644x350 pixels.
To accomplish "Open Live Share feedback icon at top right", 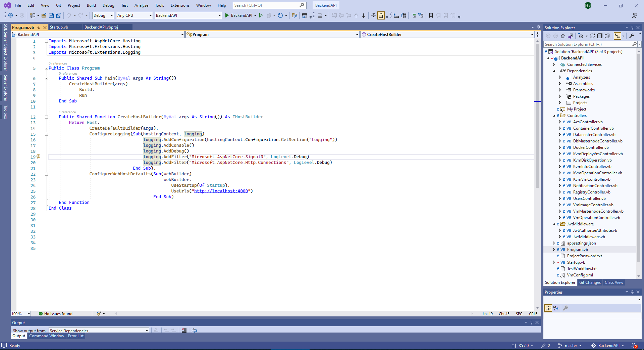I will pos(634,15).
